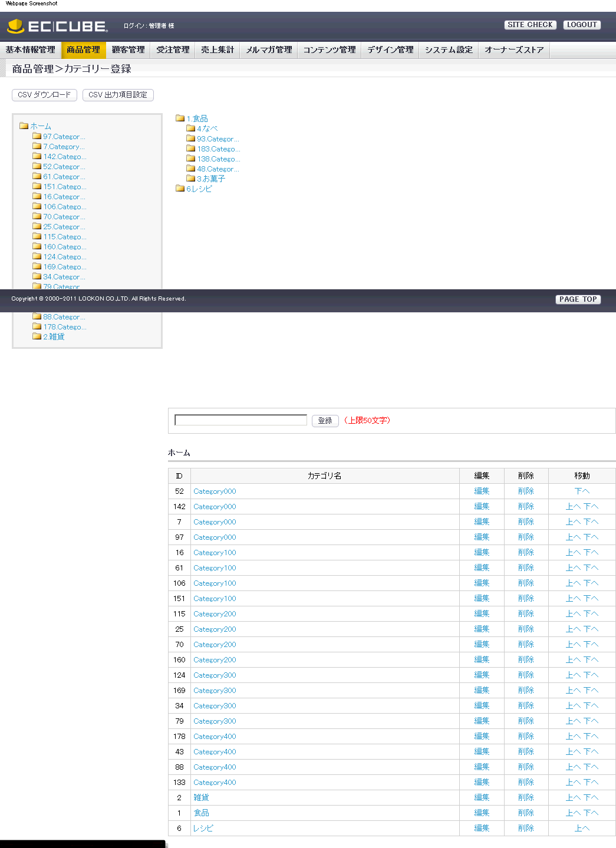Click folder icon beside 3.お菓子
616x848 pixels.
point(190,179)
